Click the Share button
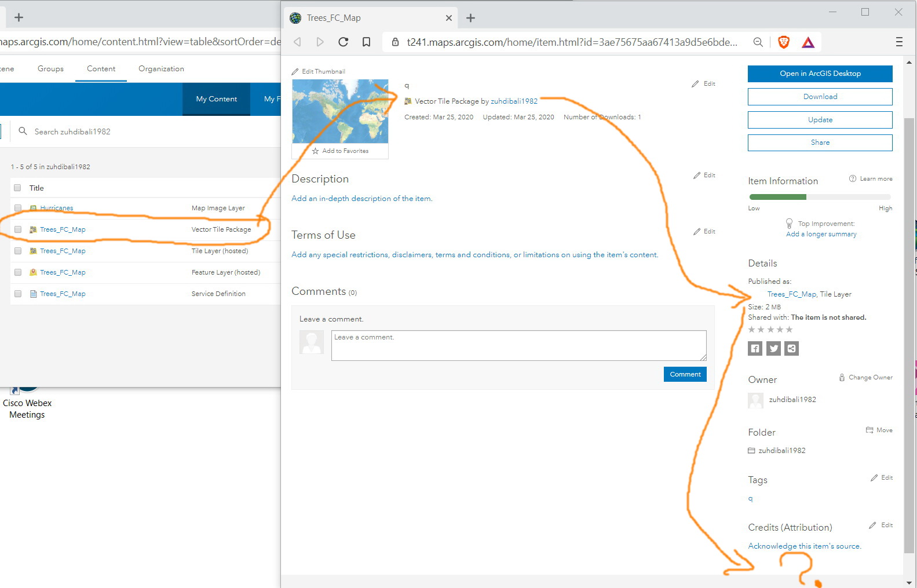This screenshot has width=917, height=588. click(x=820, y=143)
